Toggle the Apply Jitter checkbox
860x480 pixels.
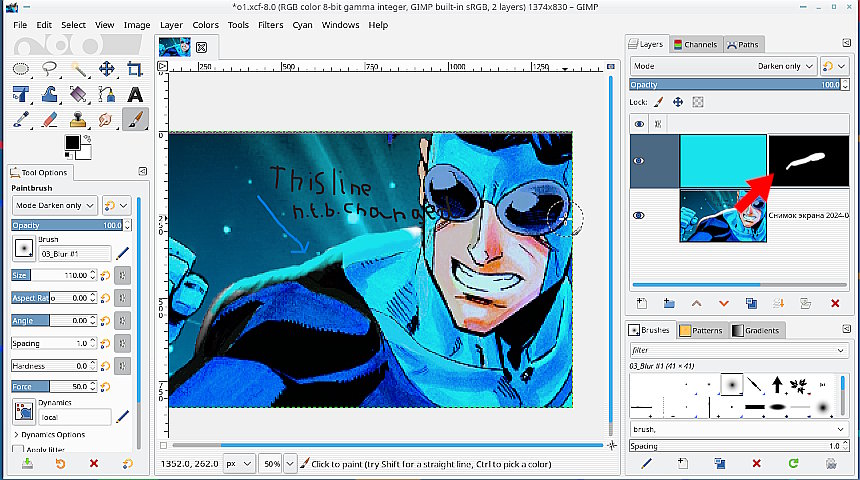(x=18, y=449)
